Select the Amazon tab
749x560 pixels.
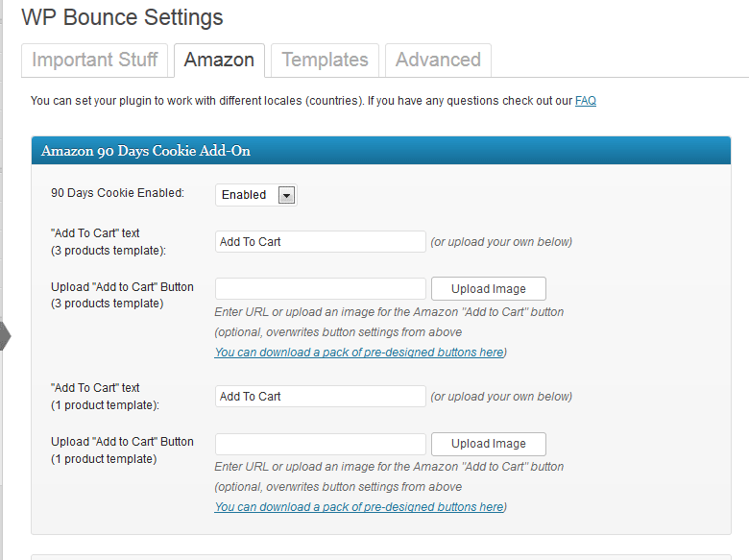point(219,61)
